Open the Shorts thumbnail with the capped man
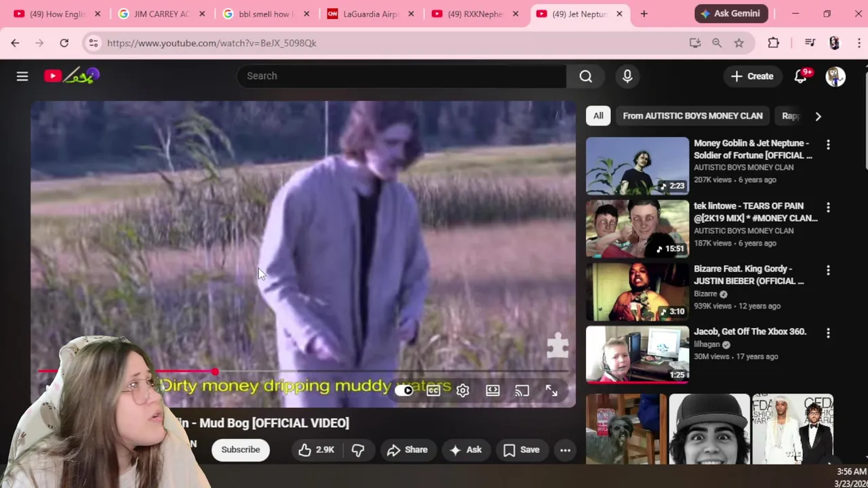The image size is (868, 488). pos(709,429)
